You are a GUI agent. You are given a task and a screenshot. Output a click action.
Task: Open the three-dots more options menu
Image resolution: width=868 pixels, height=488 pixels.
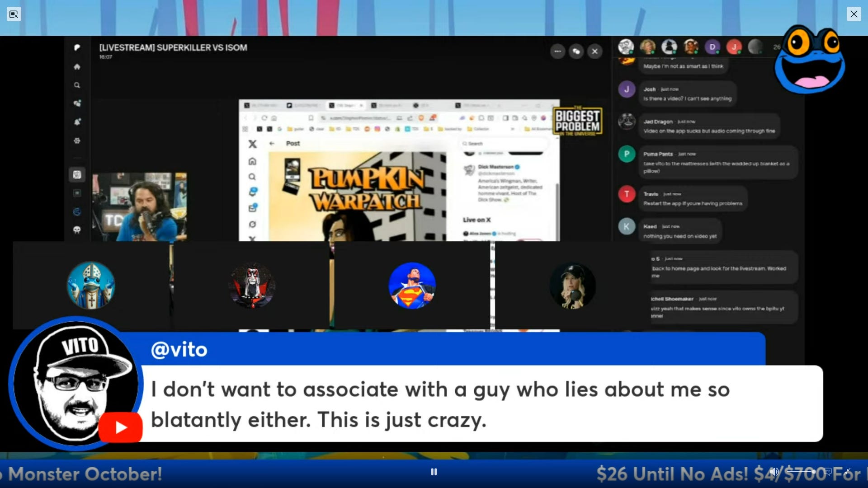coord(557,52)
